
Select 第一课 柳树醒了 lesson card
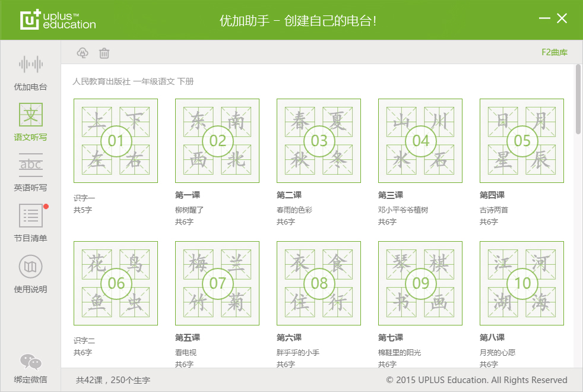(x=217, y=141)
